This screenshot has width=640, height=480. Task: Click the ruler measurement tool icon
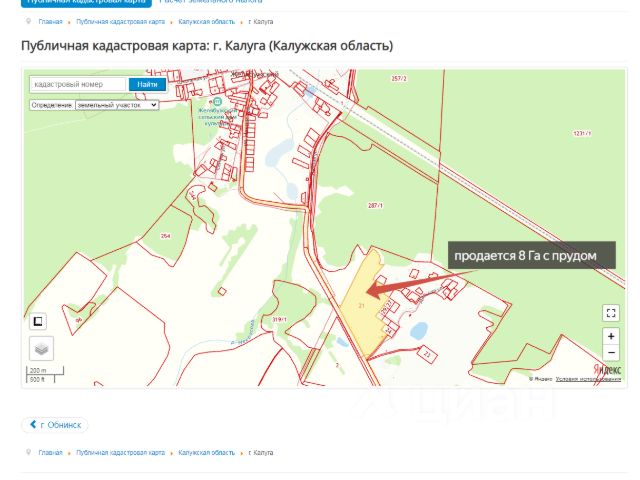[x=38, y=321]
